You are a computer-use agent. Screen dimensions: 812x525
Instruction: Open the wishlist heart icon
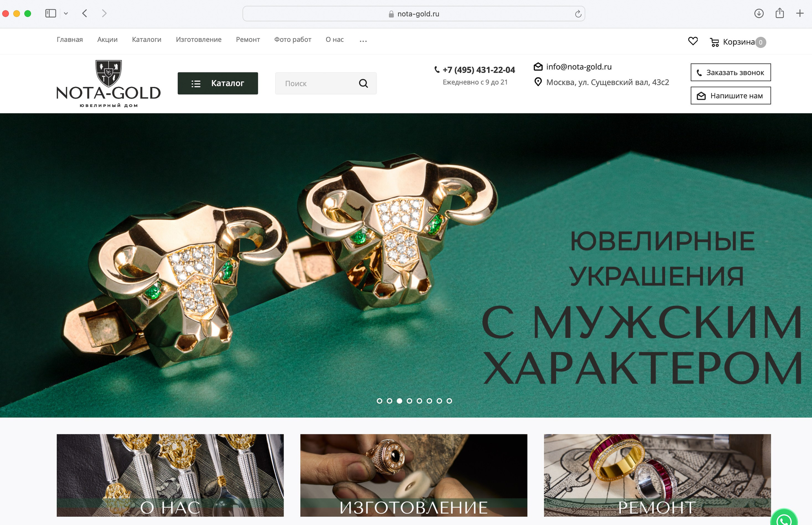[693, 41]
